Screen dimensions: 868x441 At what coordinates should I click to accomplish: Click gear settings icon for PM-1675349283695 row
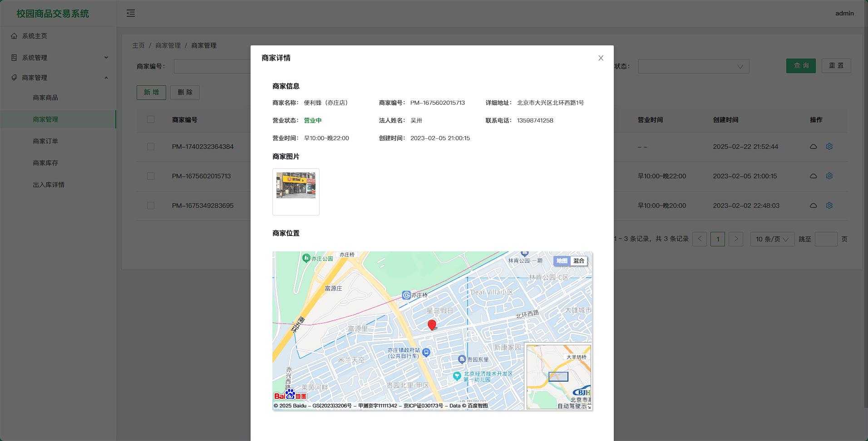click(829, 206)
